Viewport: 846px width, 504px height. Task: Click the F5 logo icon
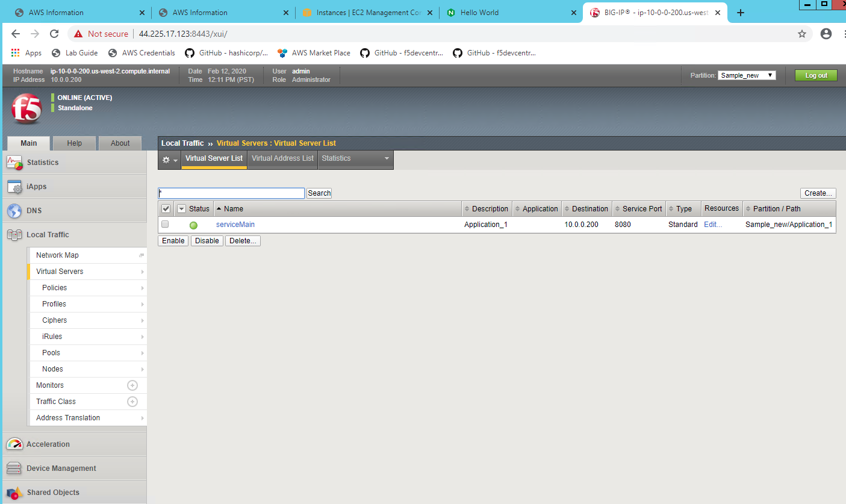tap(27, 110)
